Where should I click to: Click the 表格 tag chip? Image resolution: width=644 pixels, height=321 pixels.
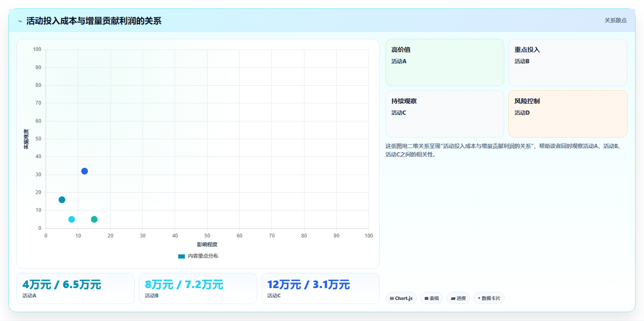pos(432,298)
